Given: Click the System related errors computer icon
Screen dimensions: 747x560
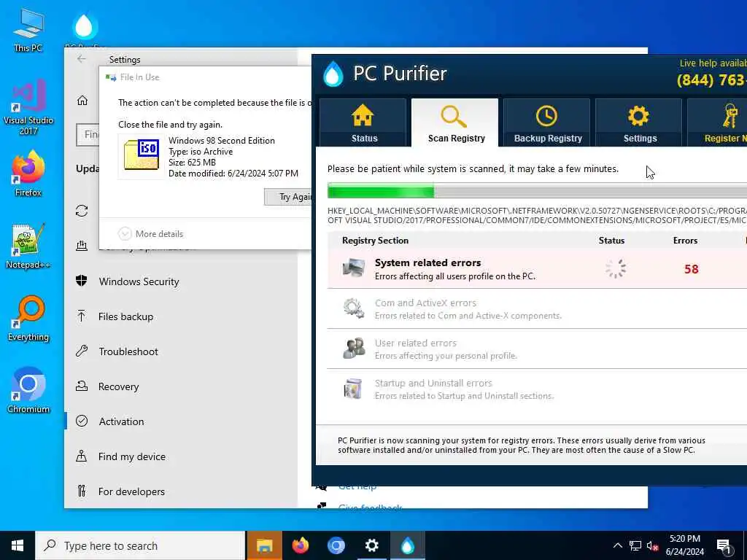Looking at the screenshot, I should pyautogui.click(x=354, y=268).
